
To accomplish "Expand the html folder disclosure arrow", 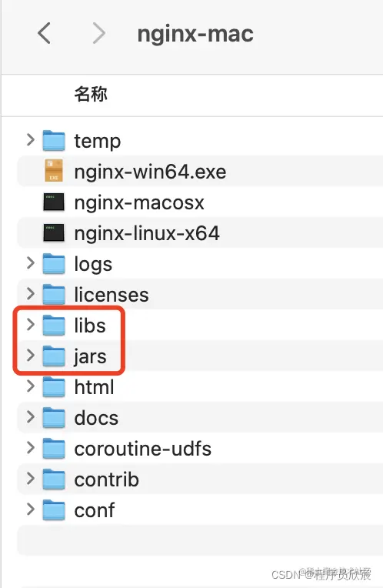I will 31,386.
